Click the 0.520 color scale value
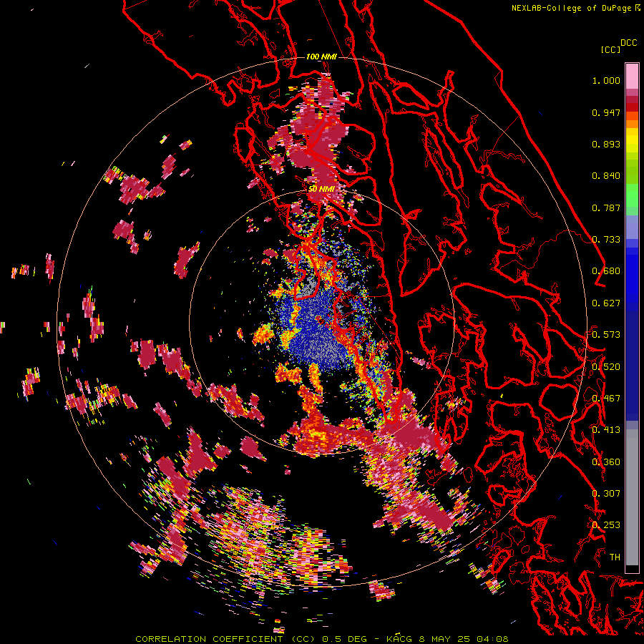 coord(606,367)
